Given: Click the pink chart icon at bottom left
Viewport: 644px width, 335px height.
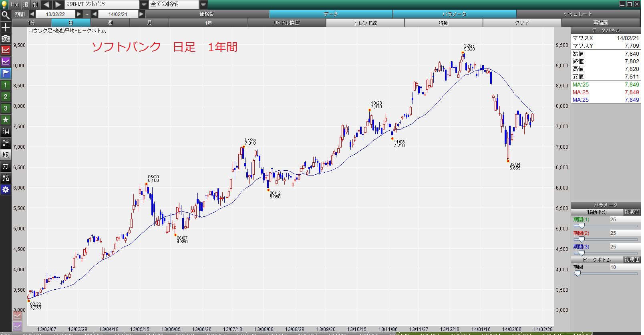Looking at the screenshot, I should [17, 316].
